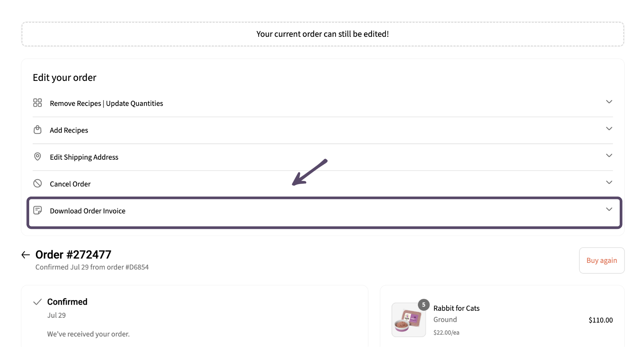Image resolution: width=644 pixels, height=357 pixels.
Task: Expand the Edit Shipping Address chevron
Action: click(609, 155)
